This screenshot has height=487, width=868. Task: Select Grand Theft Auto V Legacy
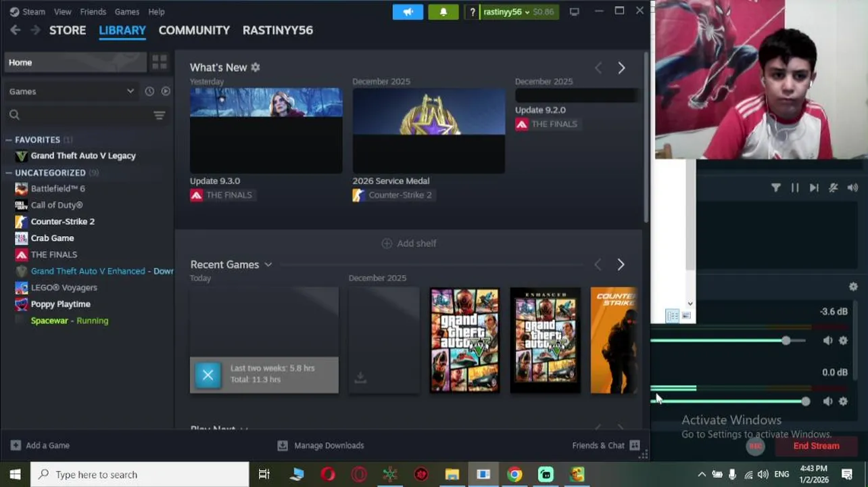tap(83, 156)
